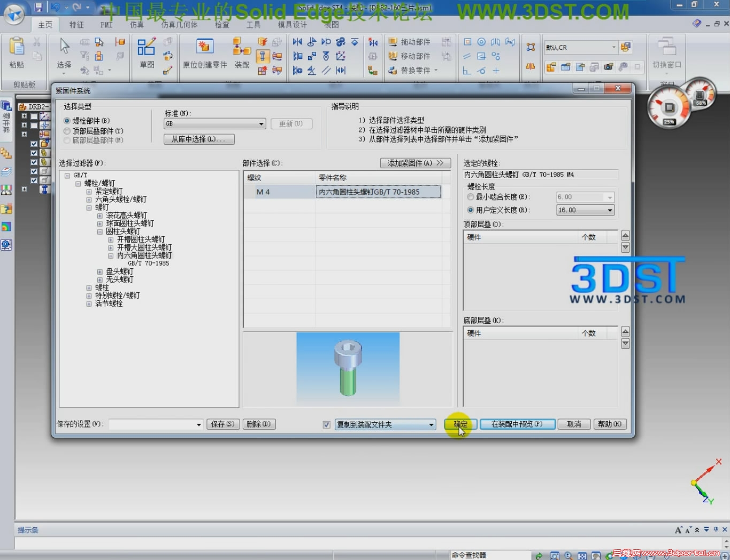Image resolution: width=730 pixels, height=560 pixels.
Task: Click the blue bolt icon in the assembly tree
Action: [x=44, y=189]
